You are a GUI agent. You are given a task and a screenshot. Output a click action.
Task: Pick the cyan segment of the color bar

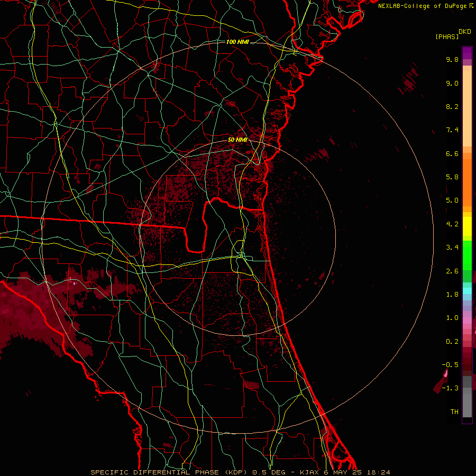(467, 290)
